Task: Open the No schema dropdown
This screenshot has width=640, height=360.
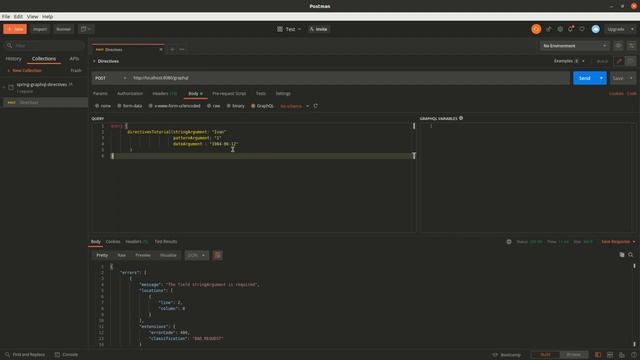Action: 294,106
